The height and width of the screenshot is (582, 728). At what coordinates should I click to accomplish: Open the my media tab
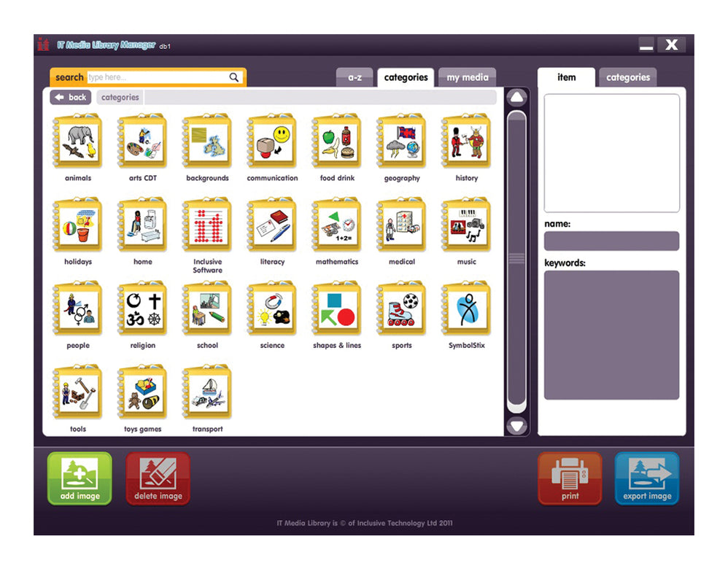pos(467,77)
